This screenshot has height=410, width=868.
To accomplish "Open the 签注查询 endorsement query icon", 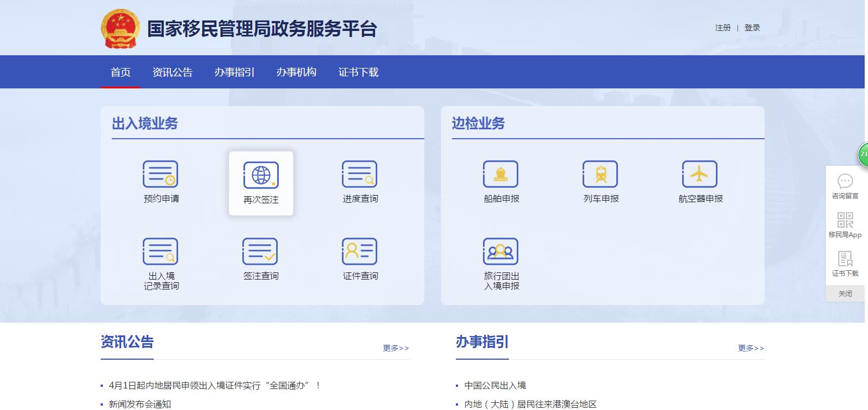I will (260, 252).
